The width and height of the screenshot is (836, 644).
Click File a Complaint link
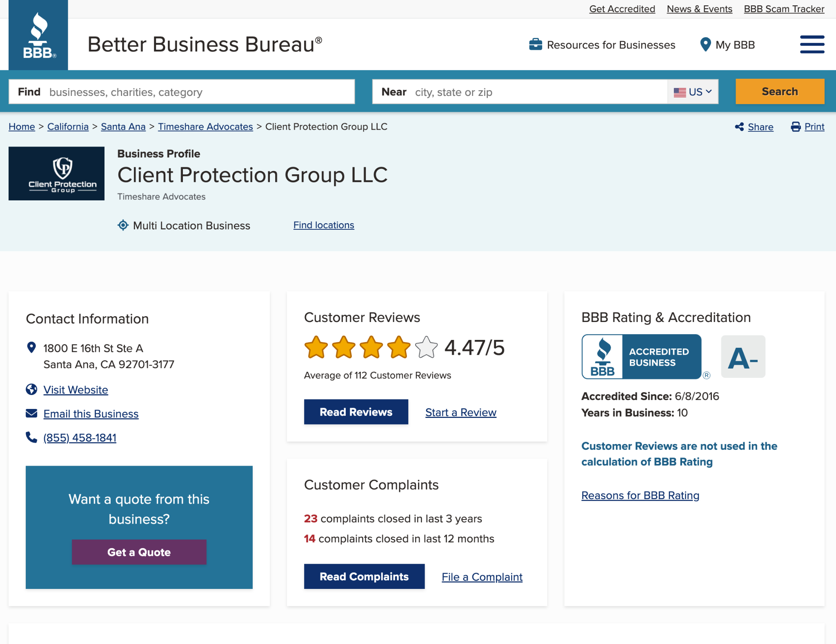(482, 577)
